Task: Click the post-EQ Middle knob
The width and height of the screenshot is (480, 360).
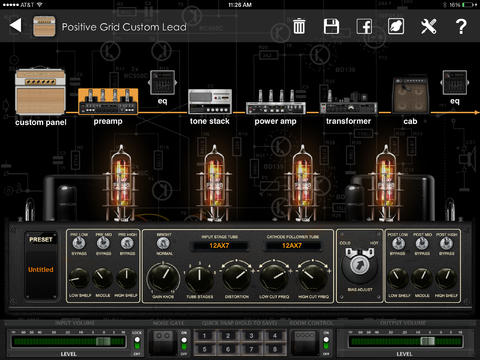Action: (422, 278)
